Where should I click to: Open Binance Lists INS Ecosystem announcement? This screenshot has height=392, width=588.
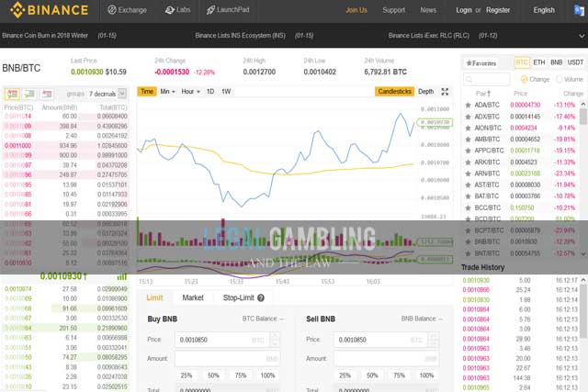[241, 36]
